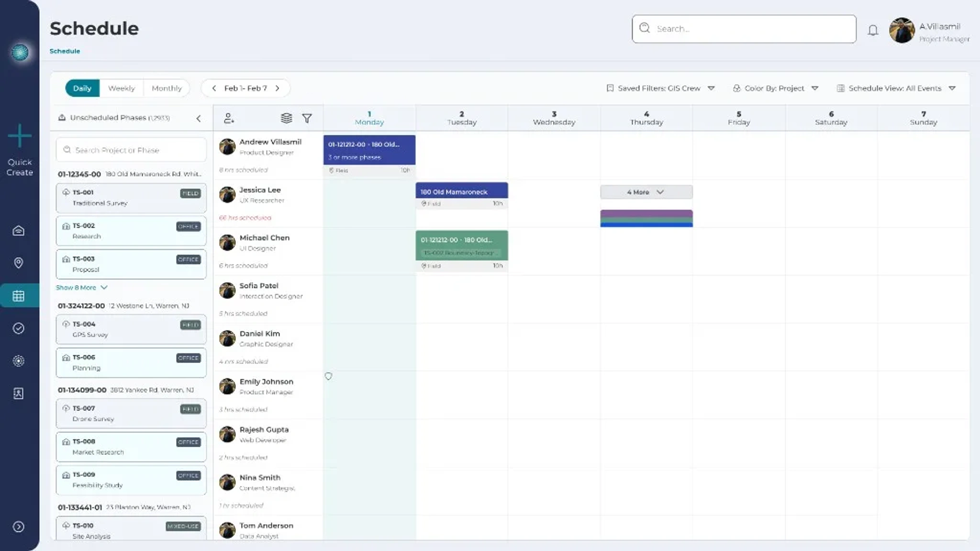The width and height of the screenshot is (980, 551).
Task: Switch to the Daily view tab
Action: (82, 88)
